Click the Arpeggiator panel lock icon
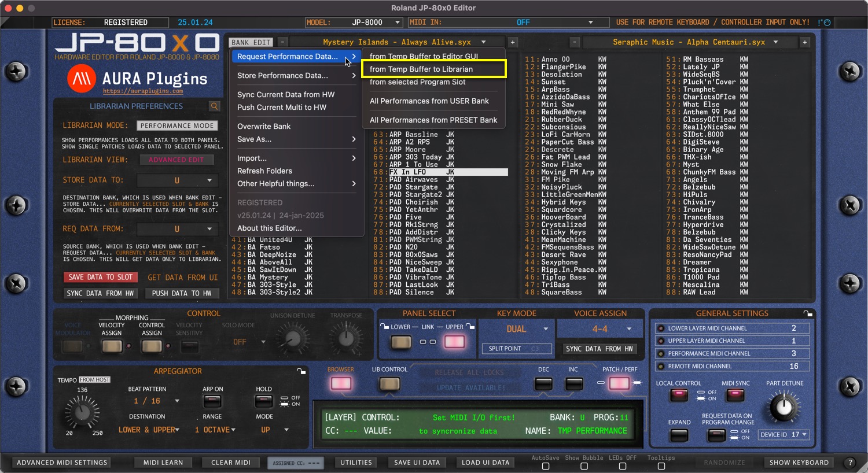 [301, 371]
